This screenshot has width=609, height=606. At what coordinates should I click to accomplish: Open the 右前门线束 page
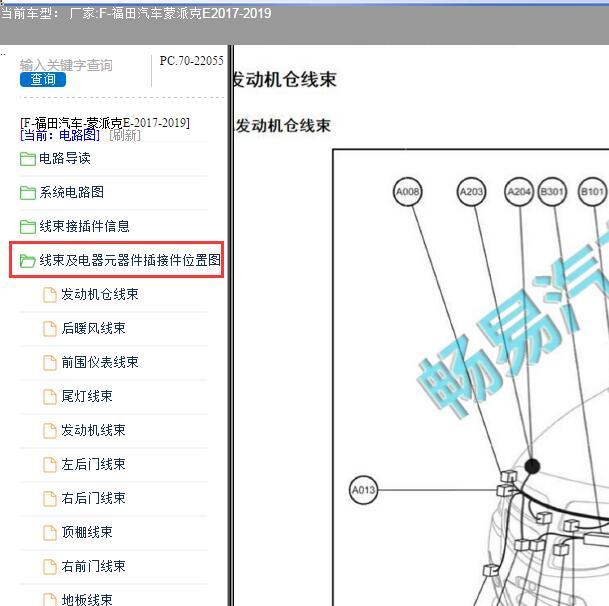pos(93,566)
